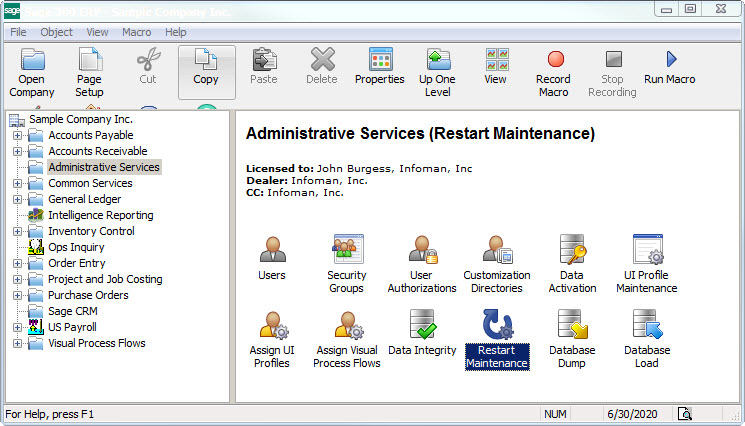Click the Paste toolbar button
Image resolution: width=745 pixels, height=426 pixels.
pos(264,66)
